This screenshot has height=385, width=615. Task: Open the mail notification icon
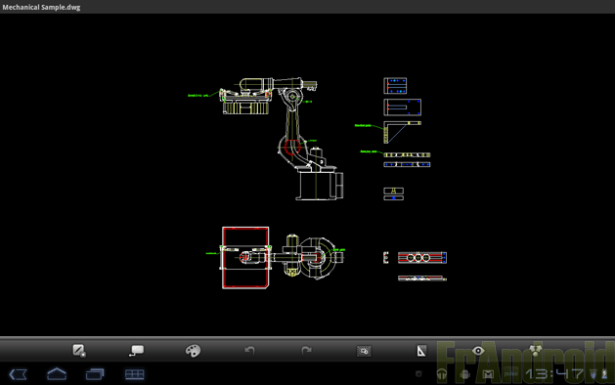click(x=488, y=374)
